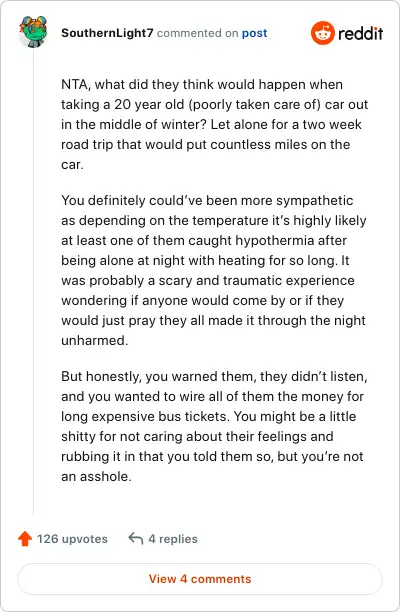
Task: Follow the blue "post" link
Action: click(x=254, y=33)
